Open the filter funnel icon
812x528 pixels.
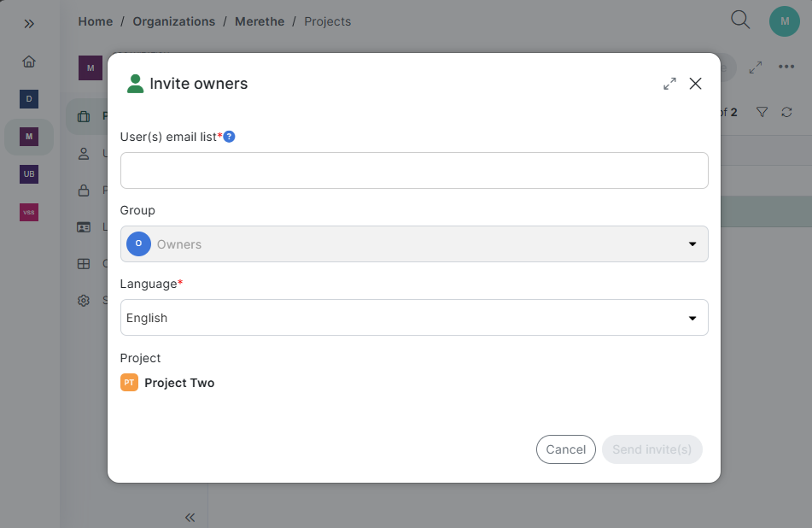(762, 112)
